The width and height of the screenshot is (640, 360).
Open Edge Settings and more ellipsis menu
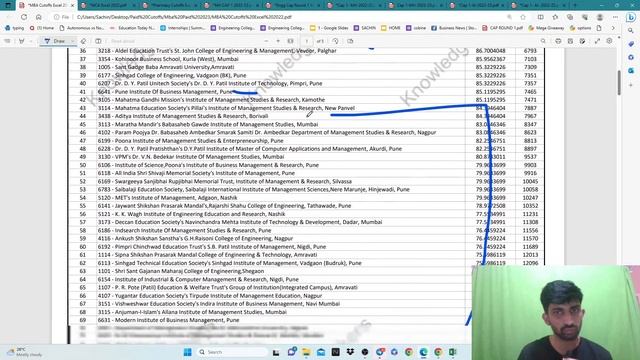tap(615, 17)
